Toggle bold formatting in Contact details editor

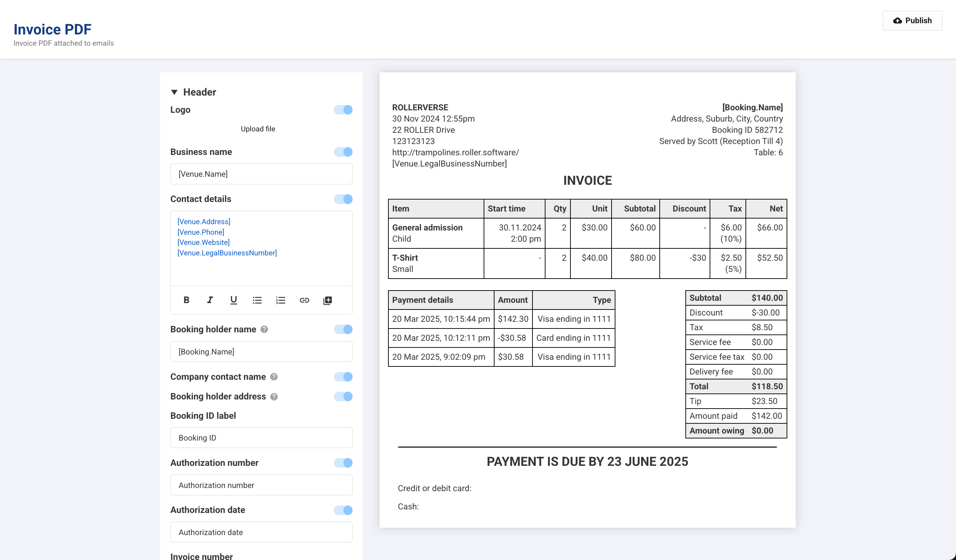pos(186,300)
